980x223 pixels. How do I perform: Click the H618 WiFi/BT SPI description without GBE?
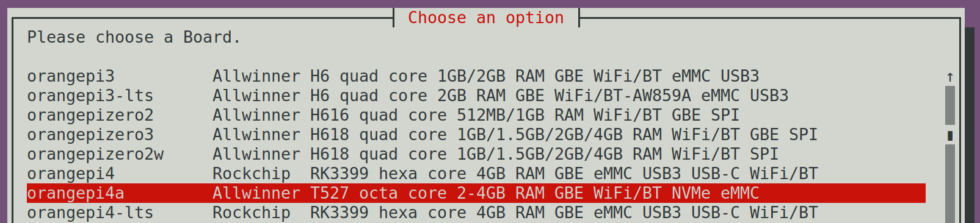coord(495,155)
